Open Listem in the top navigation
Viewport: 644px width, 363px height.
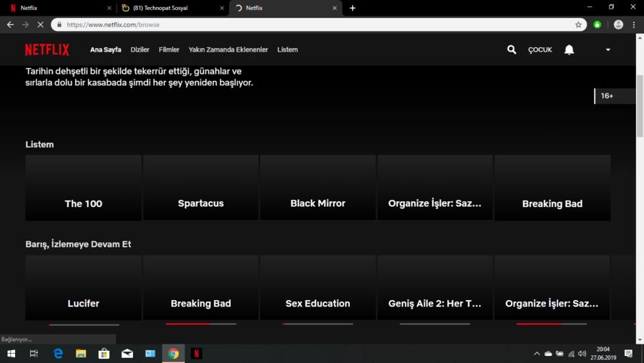[x=288, y=49]
